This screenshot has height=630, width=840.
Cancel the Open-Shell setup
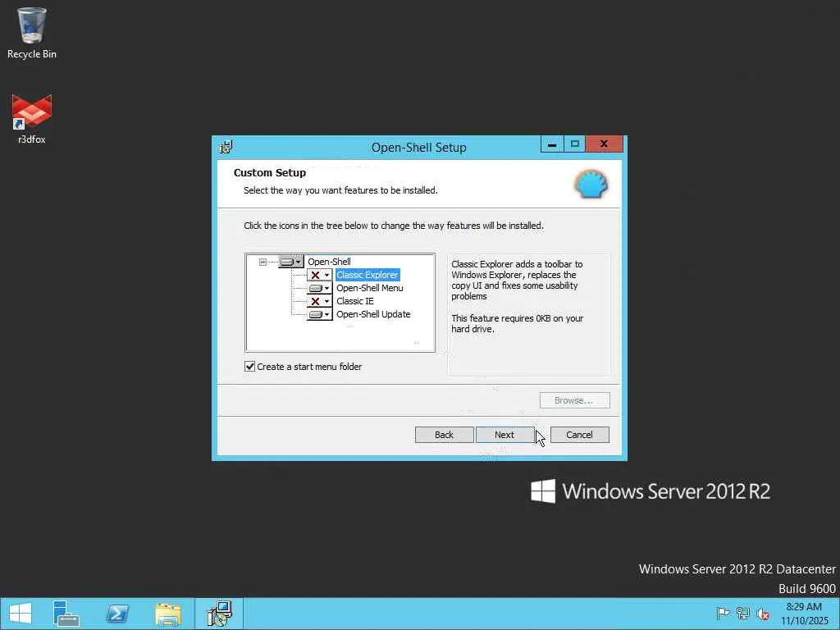pos(580,435)
